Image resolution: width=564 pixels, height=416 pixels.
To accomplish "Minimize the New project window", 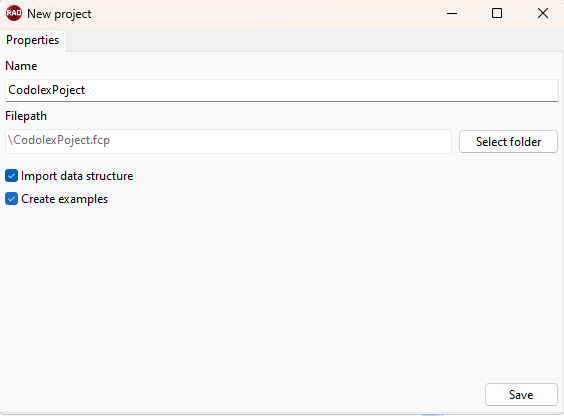I will point(452,14).
